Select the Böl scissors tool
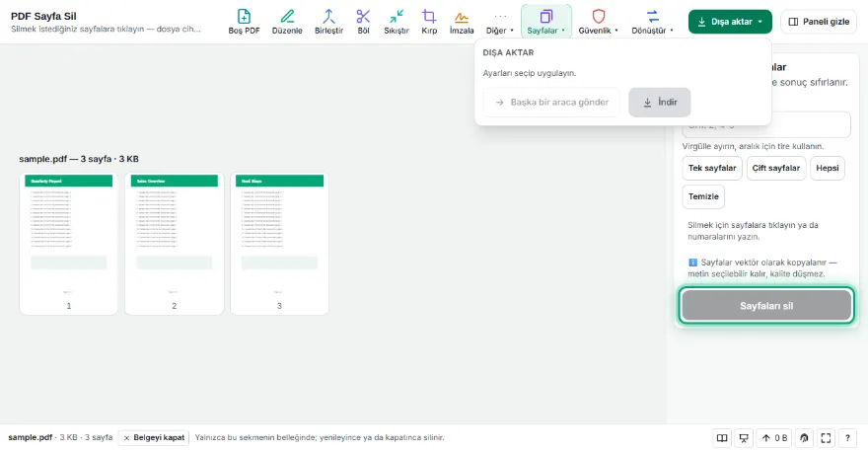868x451 pixels. point(363,22)
